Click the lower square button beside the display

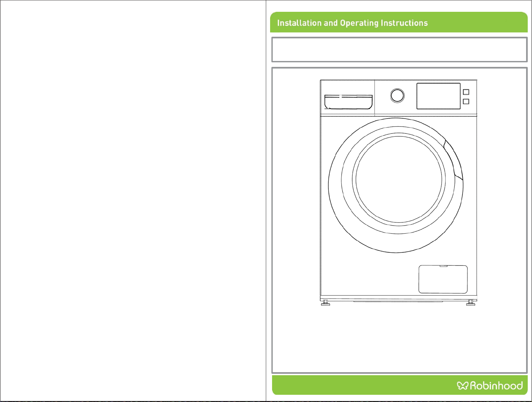(466, 102)
